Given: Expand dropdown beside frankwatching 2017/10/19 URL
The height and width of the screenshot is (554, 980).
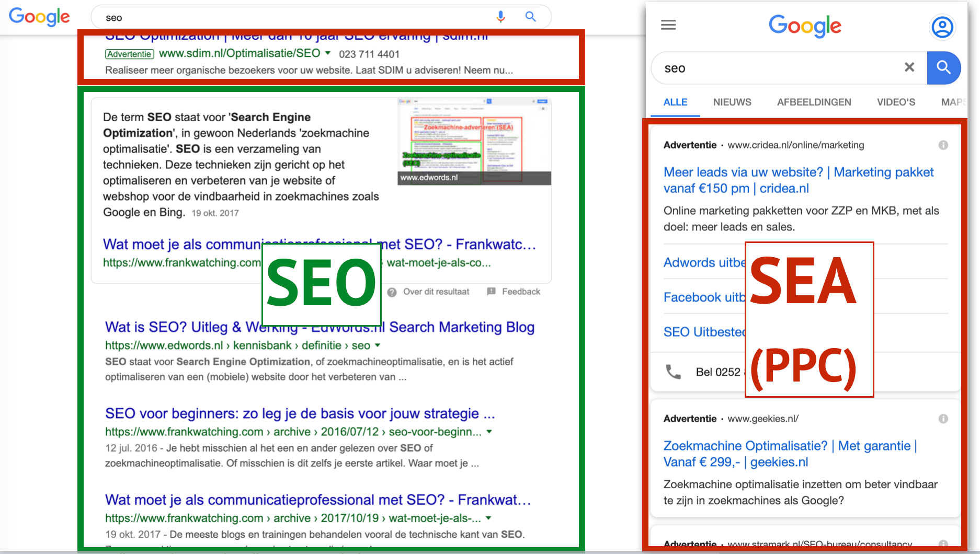Looking at the screenshot, I should 488,517.
